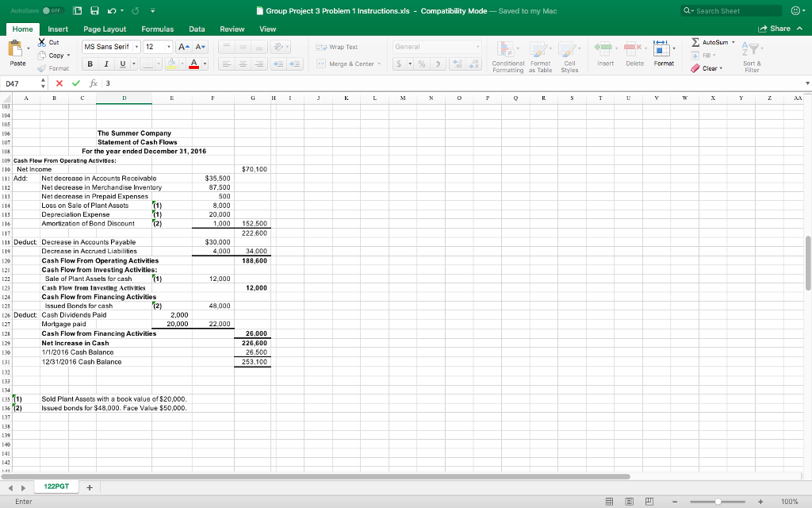Select column header D
This screenshot has width=812, height=508.
(124, 98)
